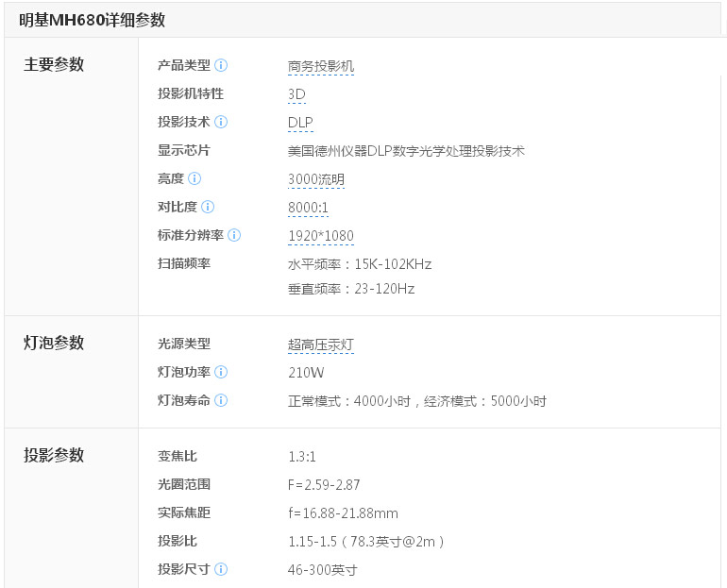Select the f=16.88-21.88mm focal length value
This screenshot has width=727, height=588.
click(343, 513)
